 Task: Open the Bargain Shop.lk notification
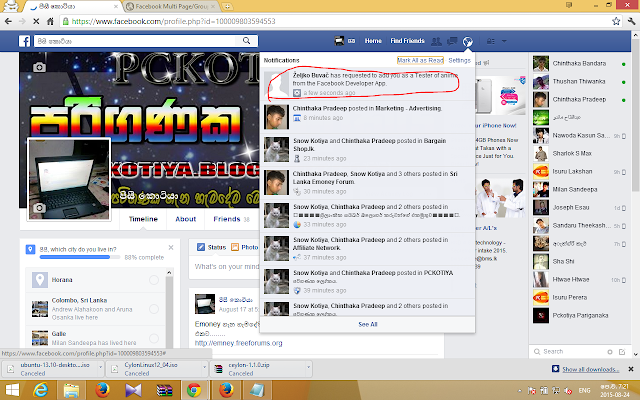point(367,150)
